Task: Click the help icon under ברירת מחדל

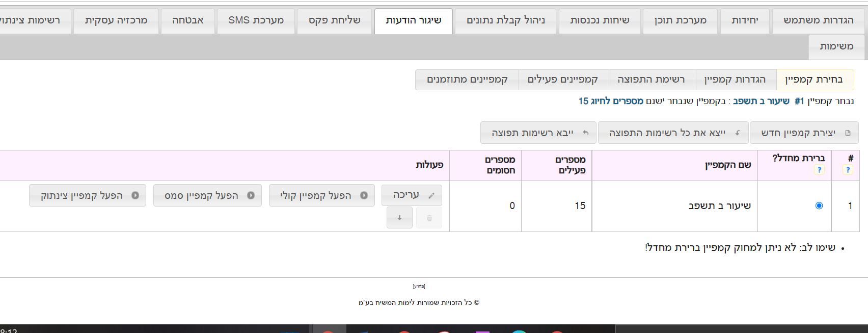Action: [x=819, y=170]
